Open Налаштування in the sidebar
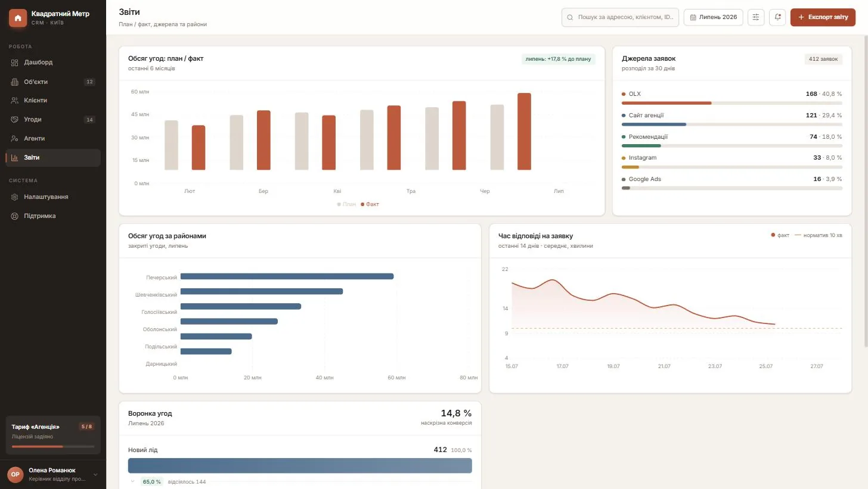The image size is (868, 489). (x=52, y=197)
